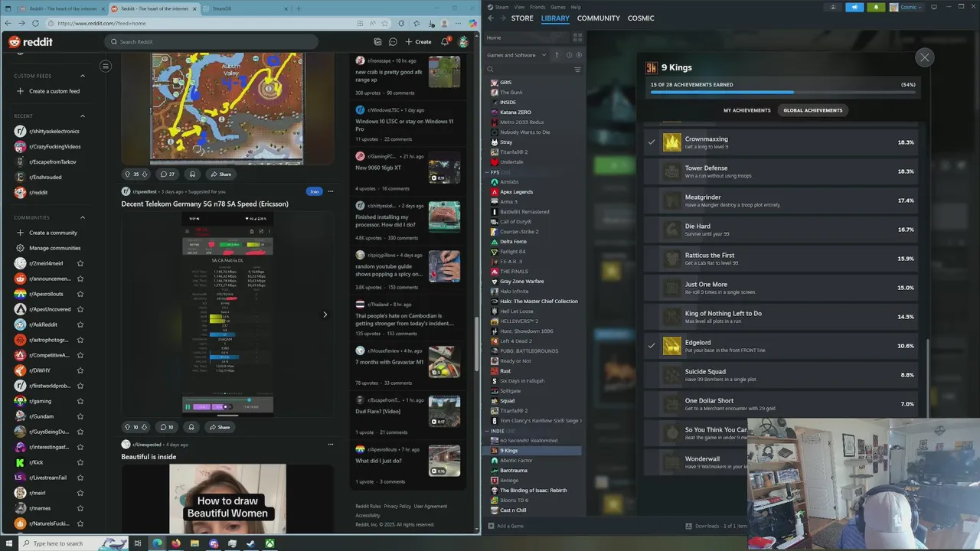
Task: Open the Steam Friends menu
Action: coord(537,7)
